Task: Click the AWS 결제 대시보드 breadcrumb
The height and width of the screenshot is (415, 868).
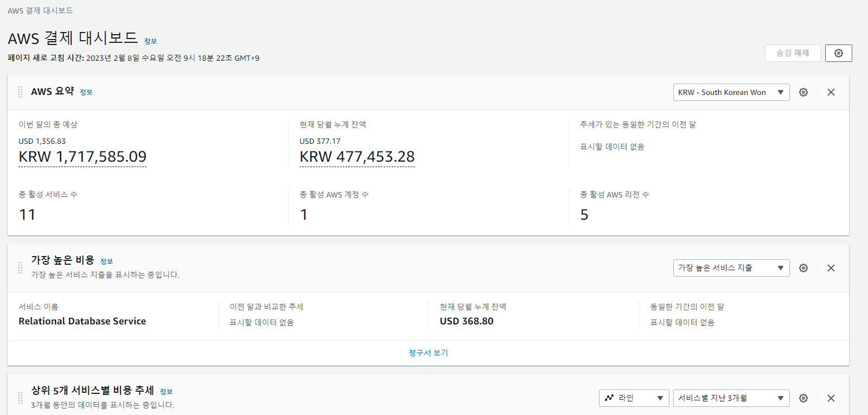Action: pos(40,11)
